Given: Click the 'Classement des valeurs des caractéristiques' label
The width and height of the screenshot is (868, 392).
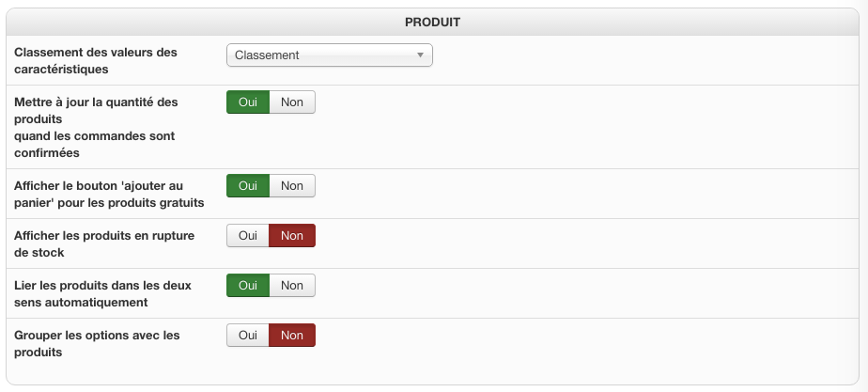Looking at the screenshot, I should [x=96, y=60].
